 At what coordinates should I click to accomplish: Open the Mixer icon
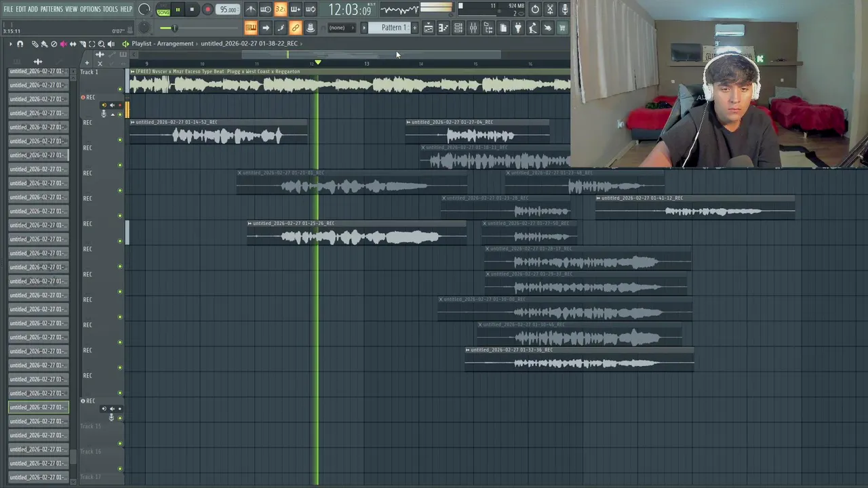pyautogui.click(x=474, y=28)
